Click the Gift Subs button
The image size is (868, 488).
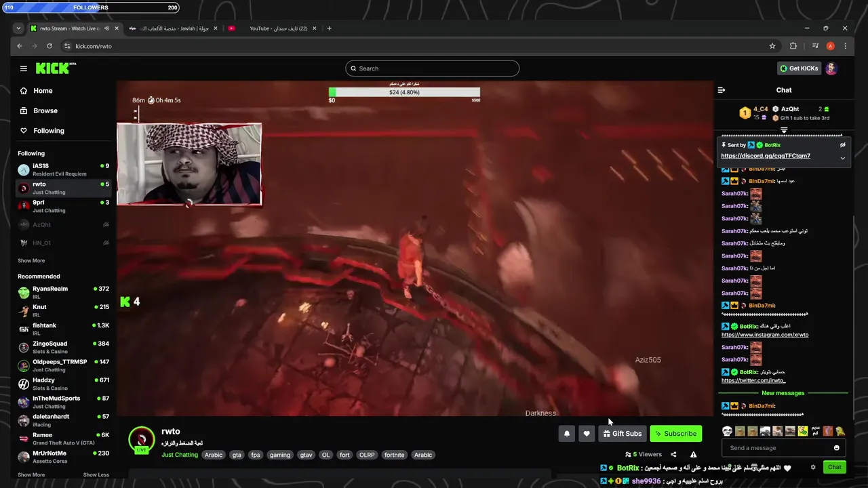point(622,434)
